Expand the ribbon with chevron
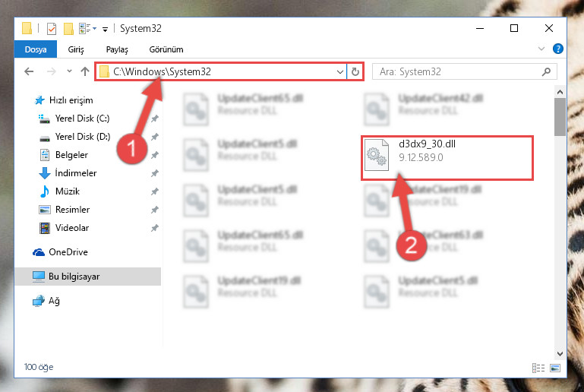The width and height of the screenshot is (584, 392). click(541, 49)
